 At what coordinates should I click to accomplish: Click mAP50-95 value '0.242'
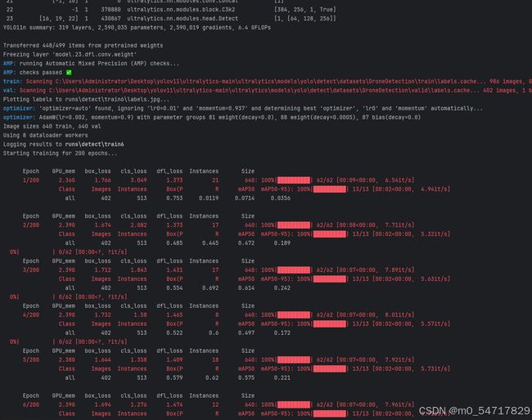click(x=282, y=288)
